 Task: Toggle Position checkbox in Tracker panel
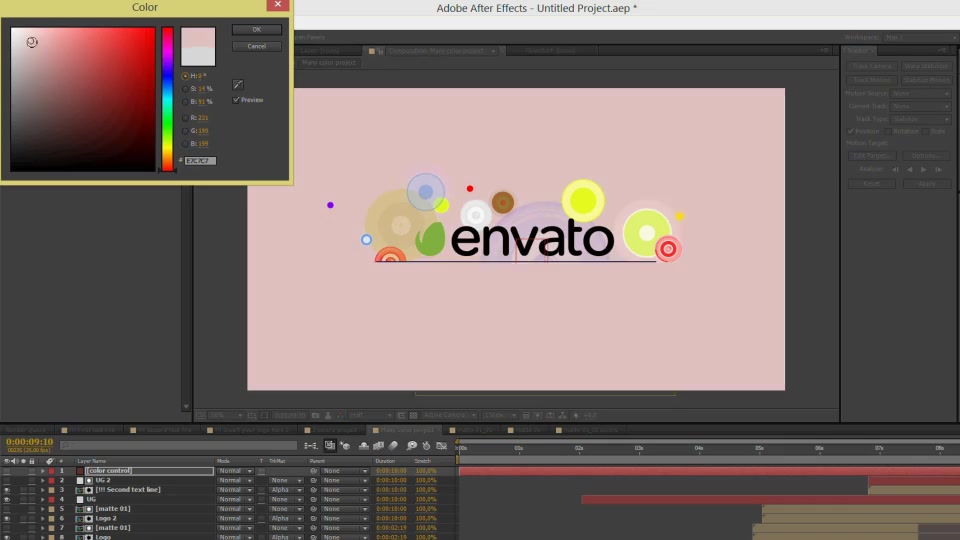click(851, 131)
